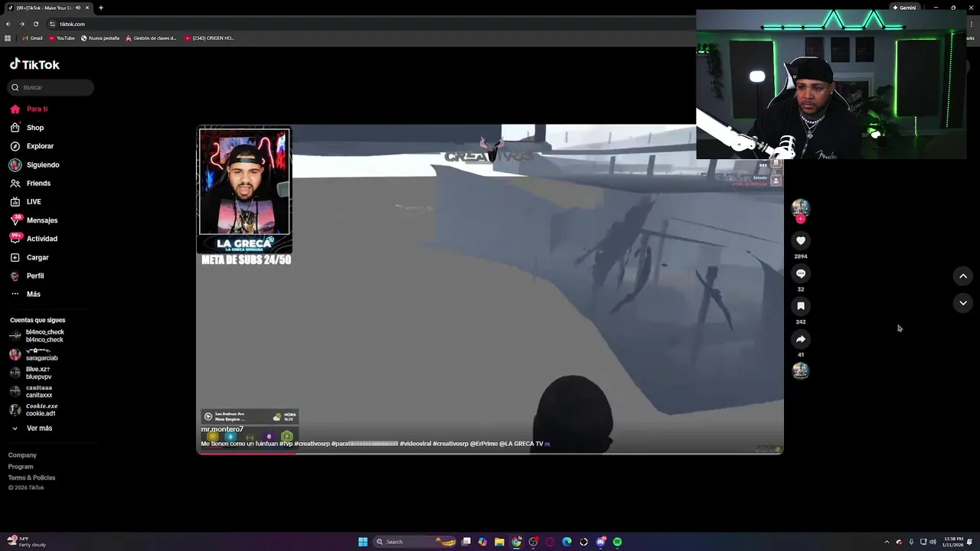Open the ORIGEN HO... bookmark
Screen dimensions: 980x551
click(x=209, y=38)
